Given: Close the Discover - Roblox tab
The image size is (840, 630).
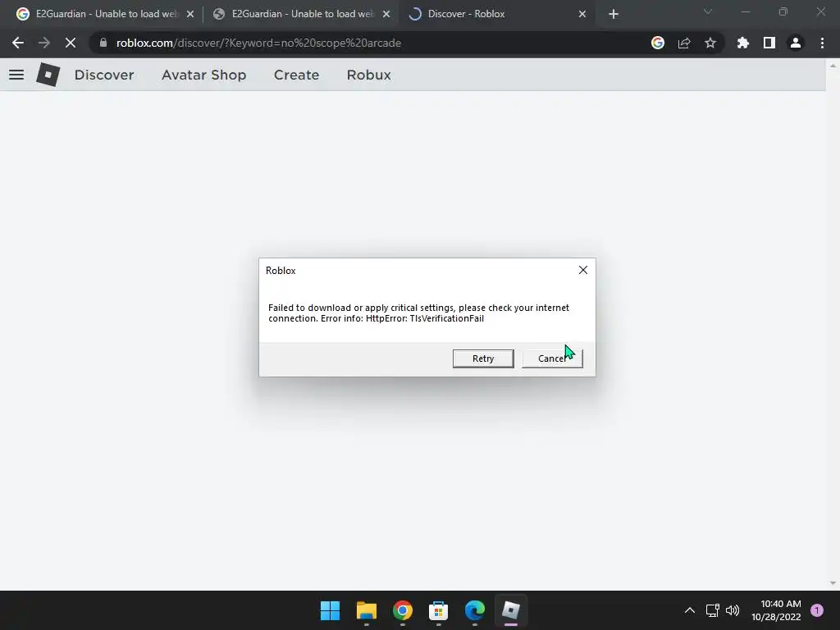Looking at the screenshot, I should [582, 15].
